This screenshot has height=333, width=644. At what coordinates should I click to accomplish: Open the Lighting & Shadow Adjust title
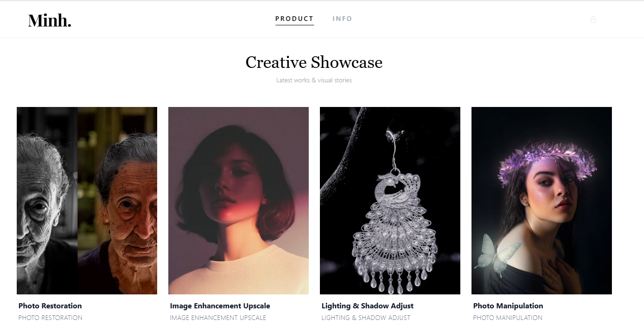click(367, 306)
